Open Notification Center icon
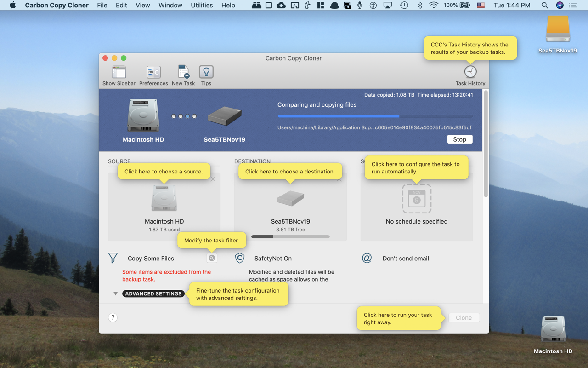Image resolution: width=588 pixels, height=368 pixels. coord(573,5)
